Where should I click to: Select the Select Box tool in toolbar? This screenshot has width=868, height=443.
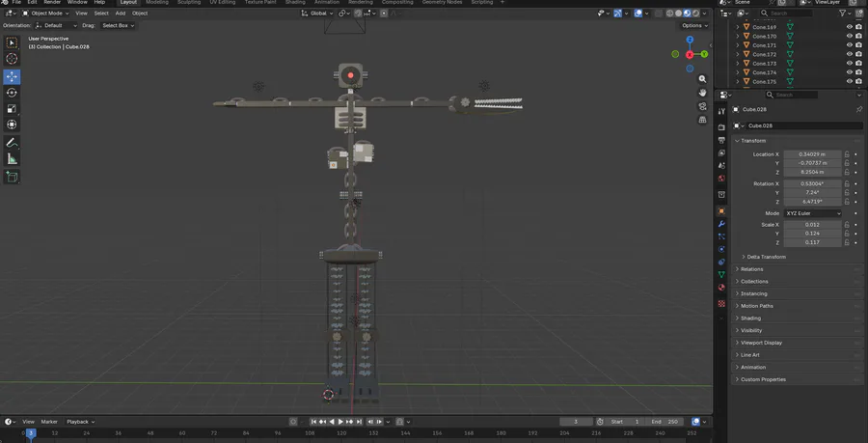pos(12,42)
